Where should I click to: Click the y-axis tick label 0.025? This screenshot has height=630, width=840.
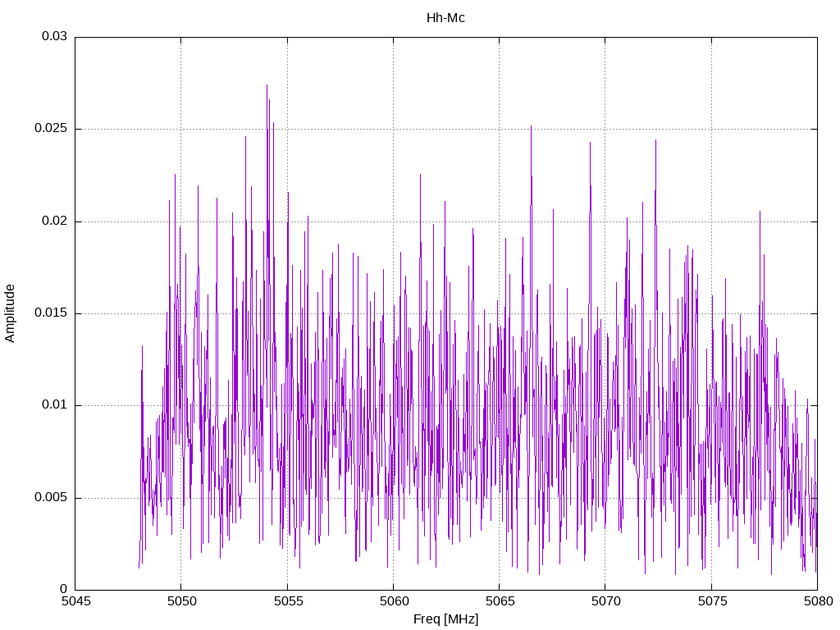point(51,129)
